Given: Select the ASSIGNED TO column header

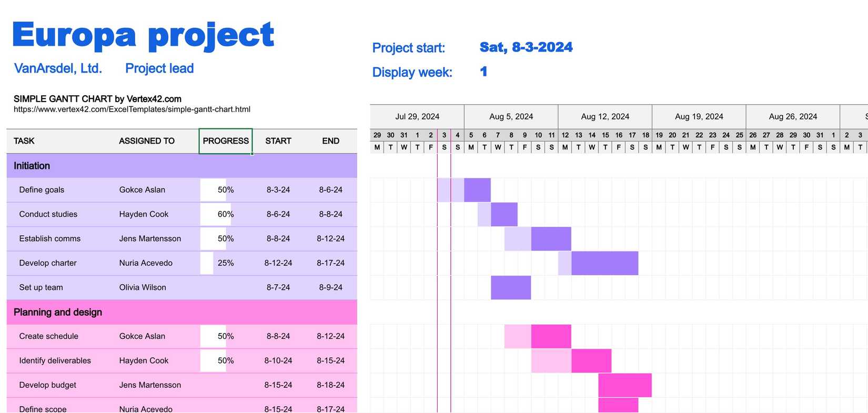Looking at the screenshot, I should click(x=147, y=141).
